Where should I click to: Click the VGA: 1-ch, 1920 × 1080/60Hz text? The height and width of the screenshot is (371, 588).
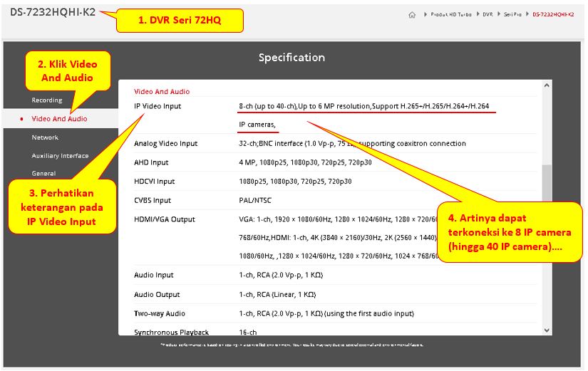tap(339, 219)
